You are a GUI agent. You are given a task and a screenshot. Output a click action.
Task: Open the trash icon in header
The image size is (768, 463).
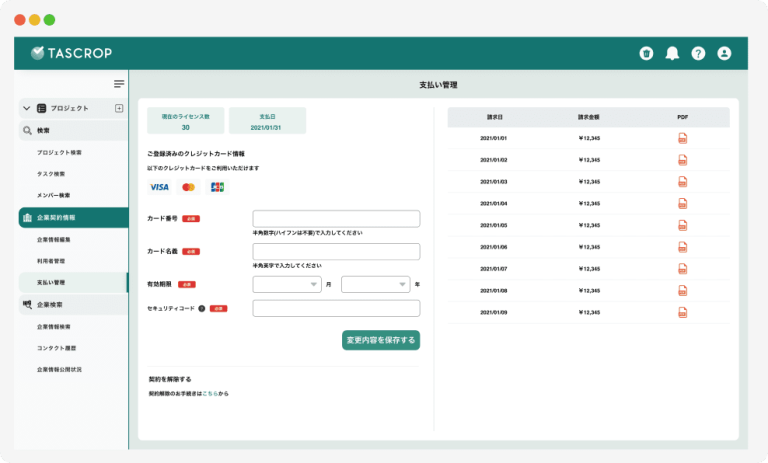[x=646, y=53]
